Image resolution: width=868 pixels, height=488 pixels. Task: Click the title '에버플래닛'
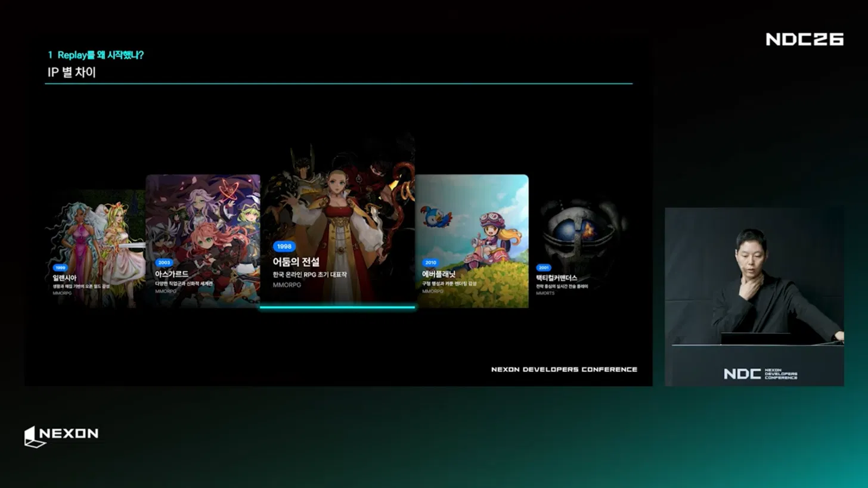[x=439, y=274]
